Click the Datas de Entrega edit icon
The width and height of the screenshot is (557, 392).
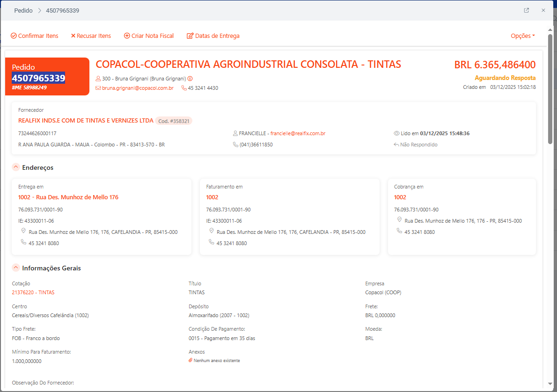coord(190,36)
